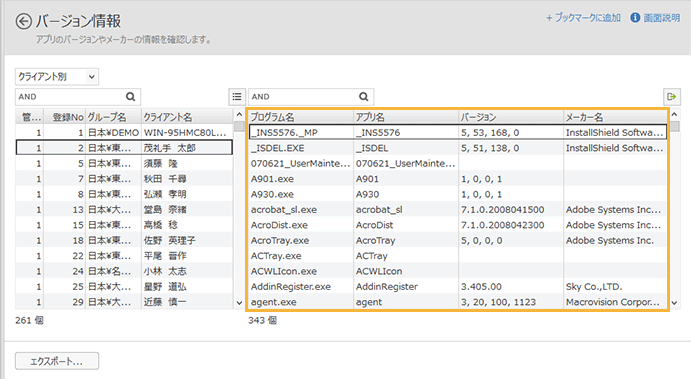Go back using the circled arrow icon

pyautogui.click(x=24, y=21)
